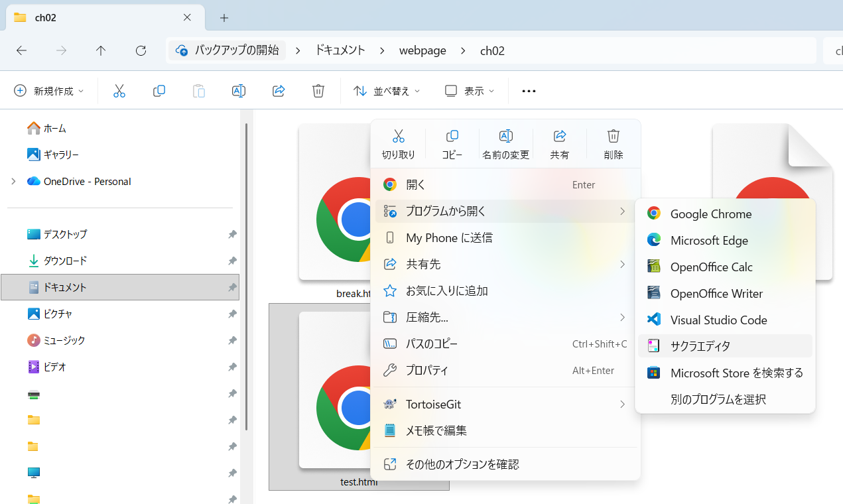The width and height of the screenshot is (843, 504).
Task: Select ダウンロード in the navigation pane
Action: [x=65, y=261]
